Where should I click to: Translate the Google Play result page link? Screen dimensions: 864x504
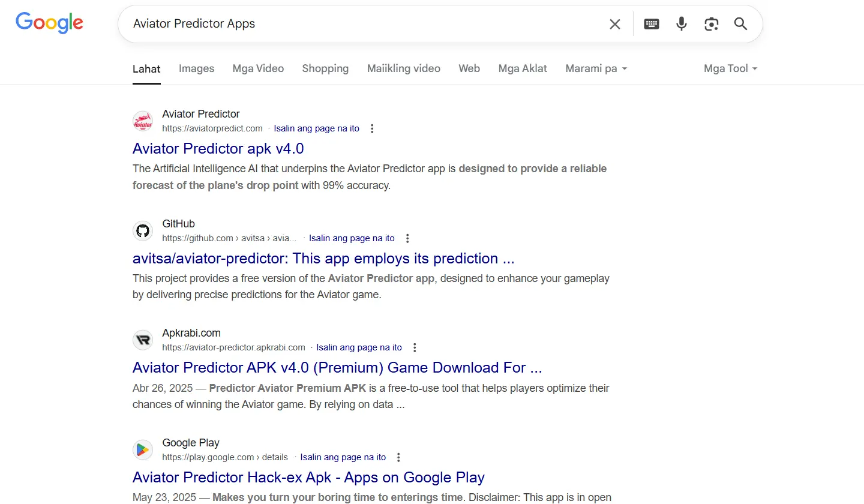343,457
